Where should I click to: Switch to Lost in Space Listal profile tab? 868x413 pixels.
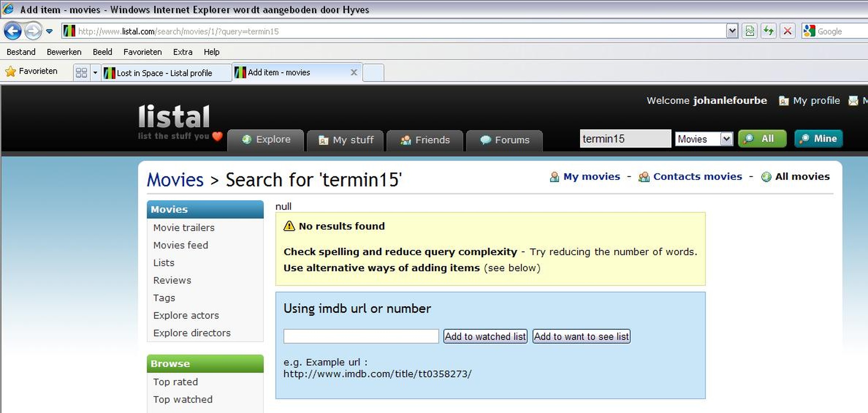(166, 73)
